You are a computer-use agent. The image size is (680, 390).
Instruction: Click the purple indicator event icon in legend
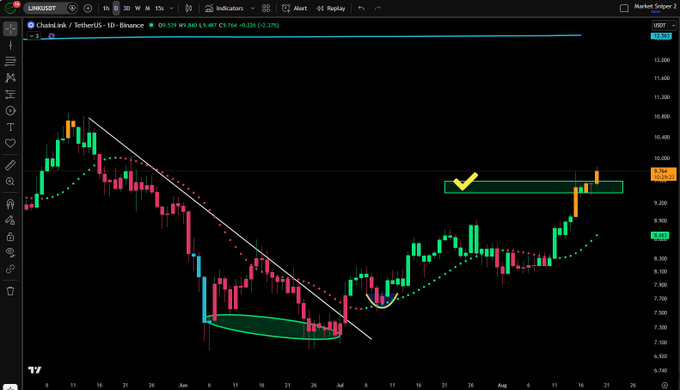(x=52, y=36)
